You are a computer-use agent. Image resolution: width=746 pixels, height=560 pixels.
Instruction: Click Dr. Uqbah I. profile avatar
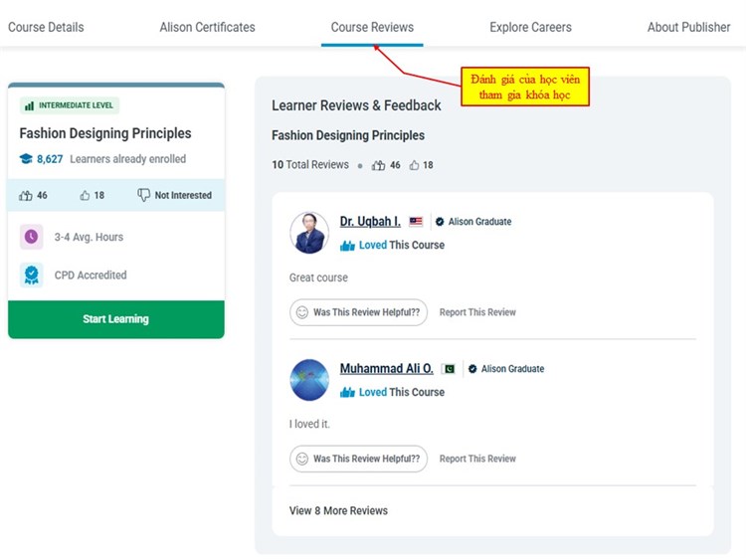tap(309, 233)
